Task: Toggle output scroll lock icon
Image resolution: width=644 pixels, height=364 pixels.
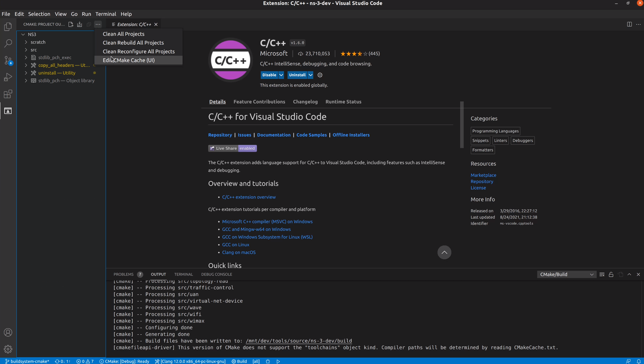Action: tap(611, 274)
